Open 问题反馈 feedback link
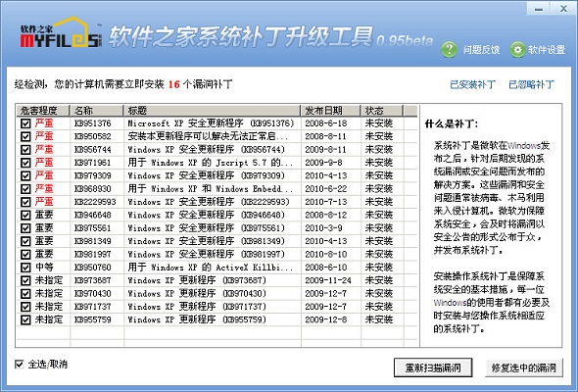 pyautogui.click(x=481, y=49)
